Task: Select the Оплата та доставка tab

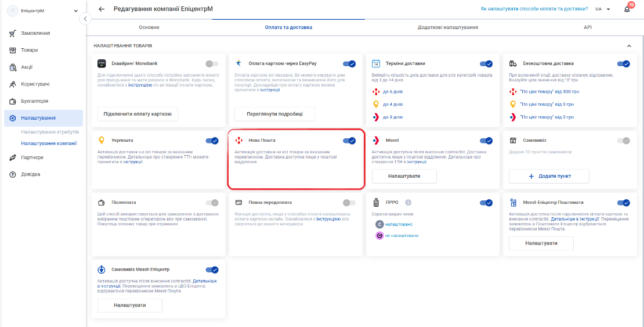Action: point(288,27)
